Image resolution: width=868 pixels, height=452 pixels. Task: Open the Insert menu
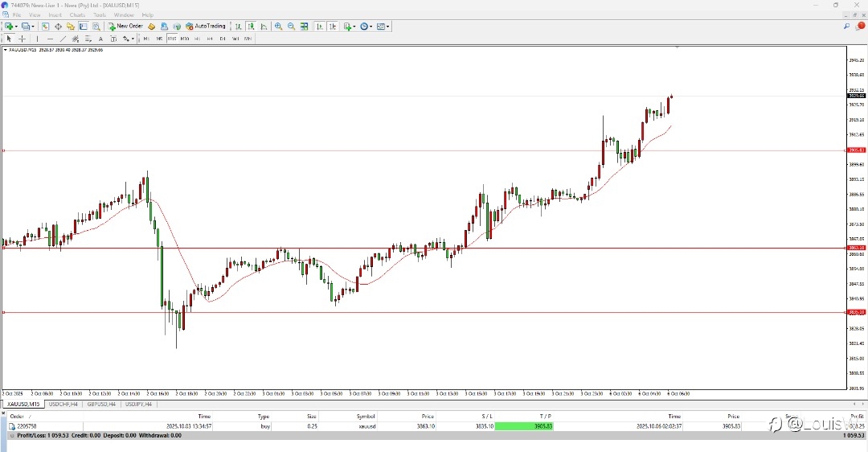coord(55,15)
